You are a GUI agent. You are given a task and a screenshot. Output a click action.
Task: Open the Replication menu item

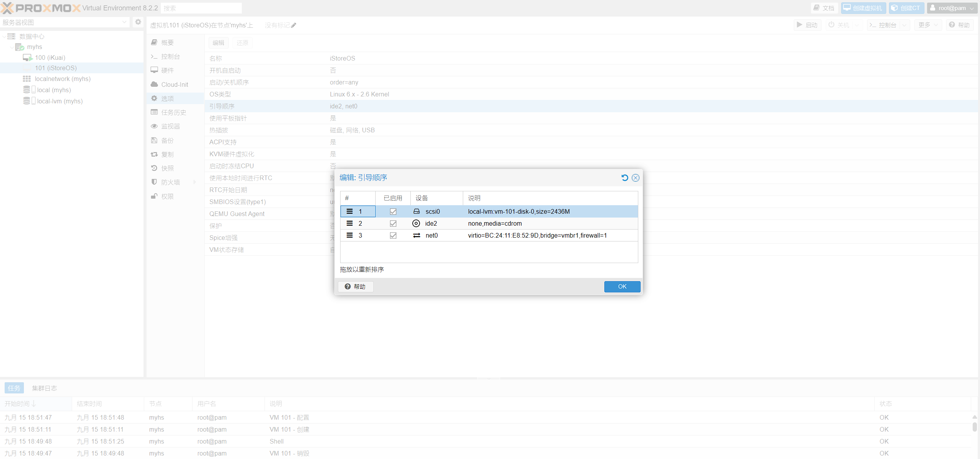click(175, 154)
